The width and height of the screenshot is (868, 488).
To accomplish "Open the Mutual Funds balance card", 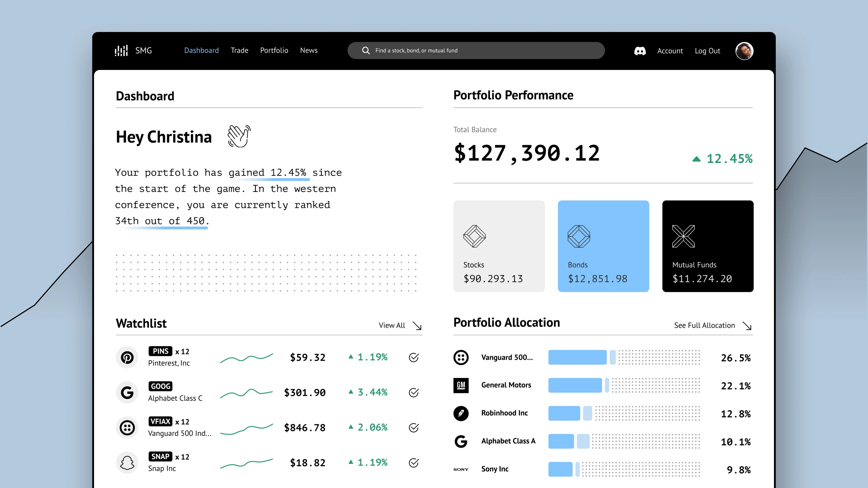I will click(708, 246).
